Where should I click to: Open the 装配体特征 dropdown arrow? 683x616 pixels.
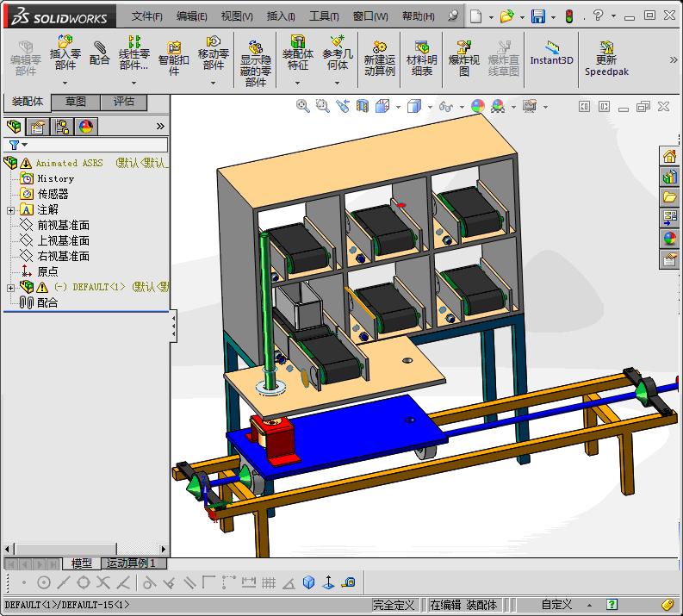(x=297, y=83)
